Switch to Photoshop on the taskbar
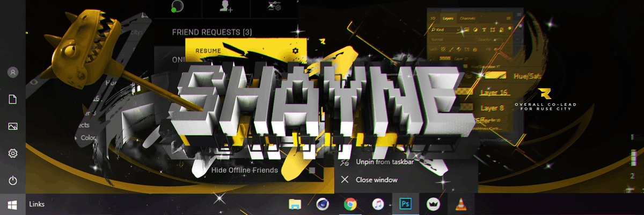This screenshot has width=644, height=215. point(406,204)
